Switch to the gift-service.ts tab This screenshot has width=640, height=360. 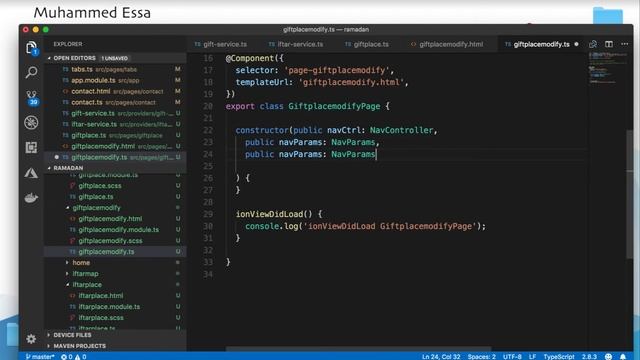pos(221,44)
